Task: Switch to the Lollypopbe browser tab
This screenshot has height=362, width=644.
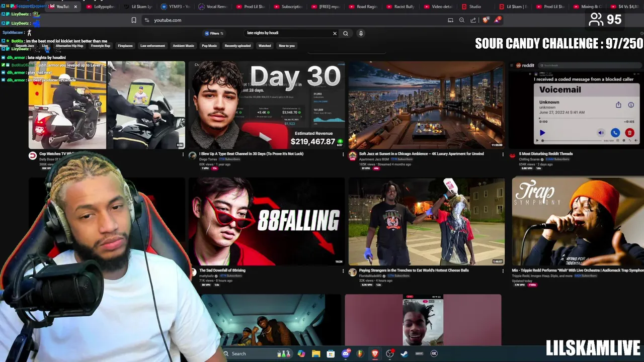Action: pos(101,7)
